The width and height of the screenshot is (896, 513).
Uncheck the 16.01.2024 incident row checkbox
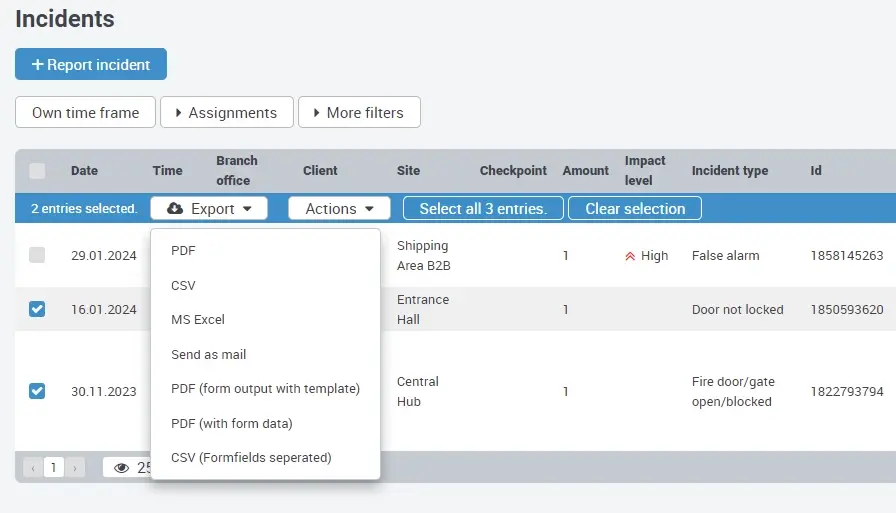pyautogui.click(x=37, y=309)
